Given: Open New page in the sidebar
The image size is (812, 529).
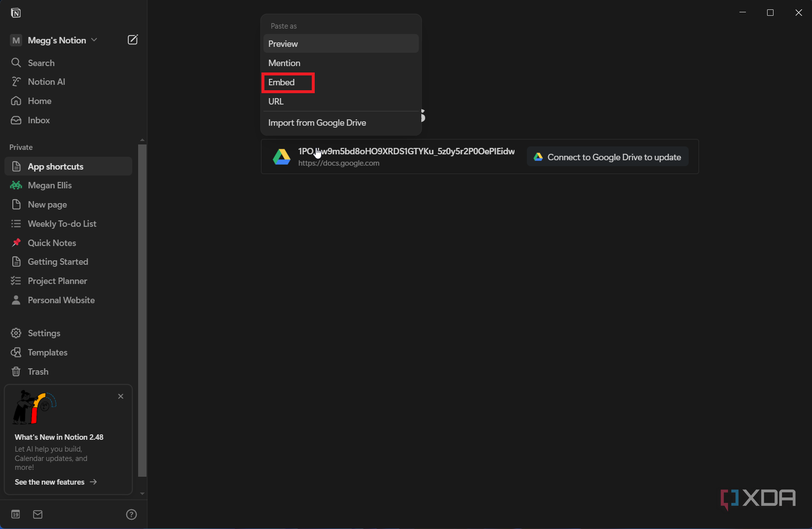Looking at the screenshot, I should coord(69,205).
